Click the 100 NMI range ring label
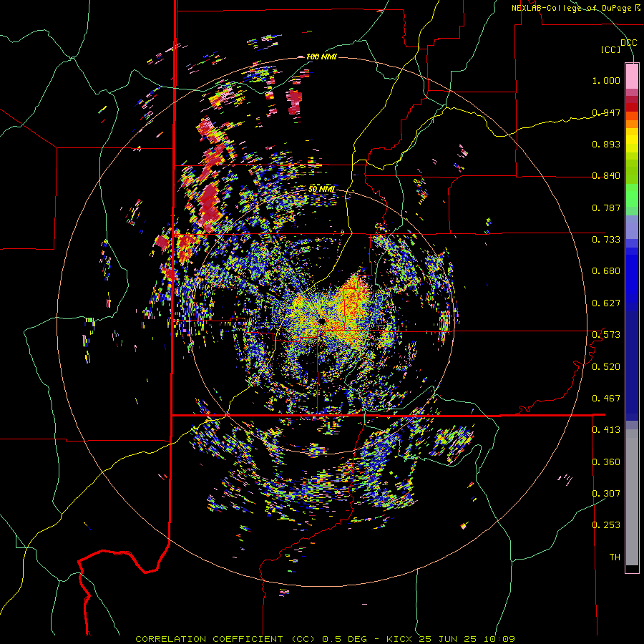Image resolution: width=644 pixels, height=644 pixels. tap(321, 57)
